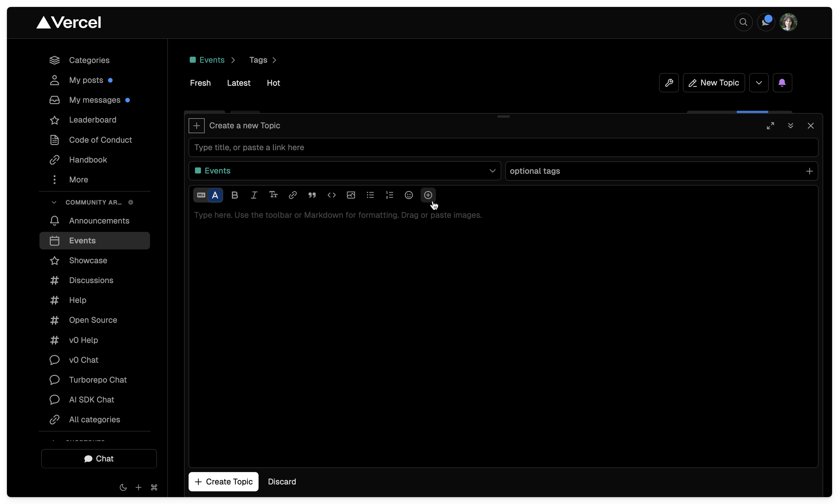The width and height of the screenshot is (839, 504).
Task: Switch to the Hot tab
Action: pyautogui.click(x=273, y=83)
